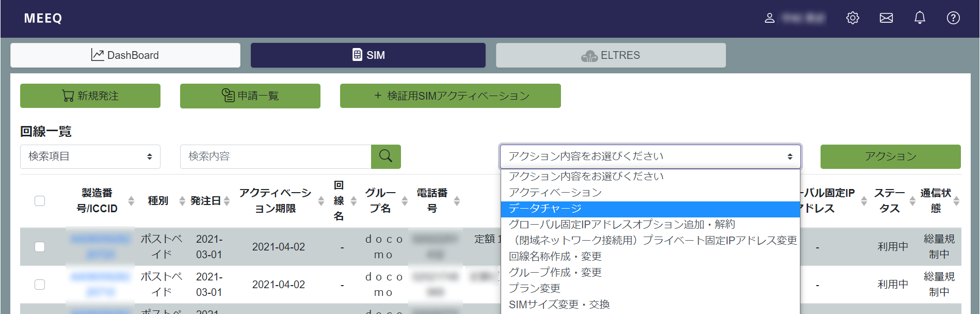
Task: Open the user account icon
Action: (x=769, y=18)
